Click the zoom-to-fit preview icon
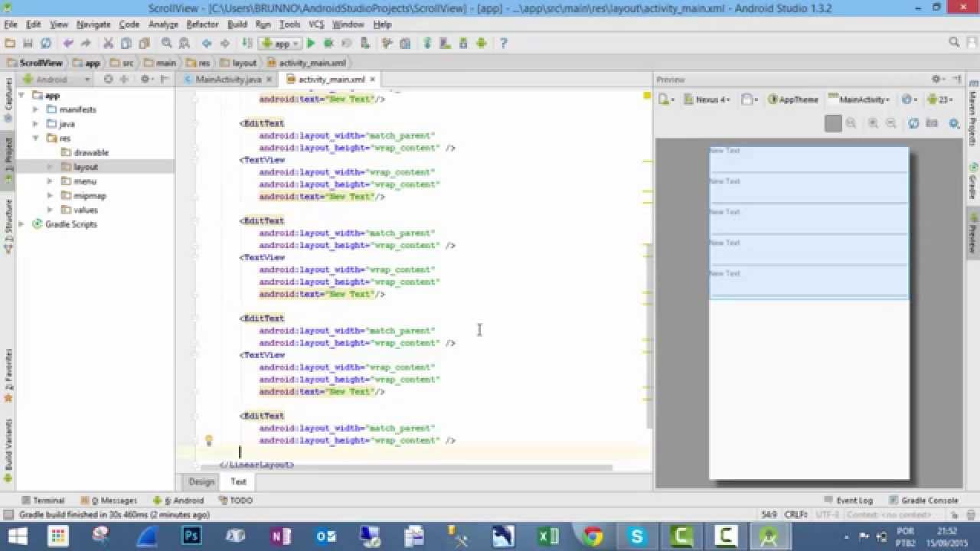980x551 pixels. (x=851, y=123)
